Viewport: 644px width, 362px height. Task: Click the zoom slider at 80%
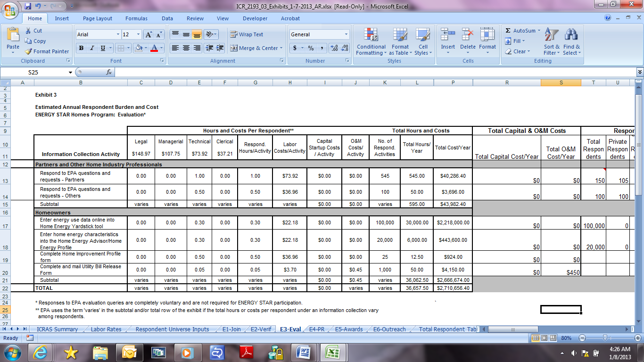coord(608,338)
